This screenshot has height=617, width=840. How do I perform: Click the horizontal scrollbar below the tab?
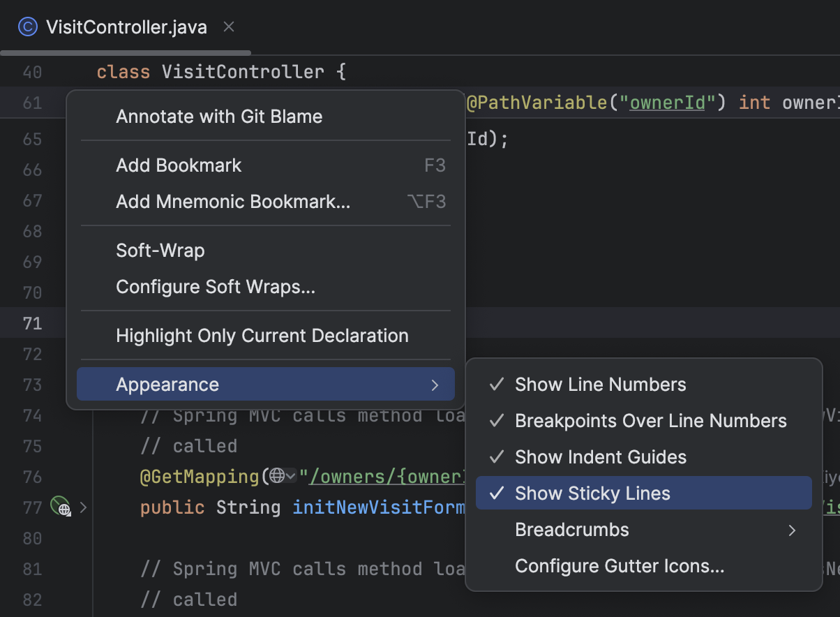tap(126, 52)
